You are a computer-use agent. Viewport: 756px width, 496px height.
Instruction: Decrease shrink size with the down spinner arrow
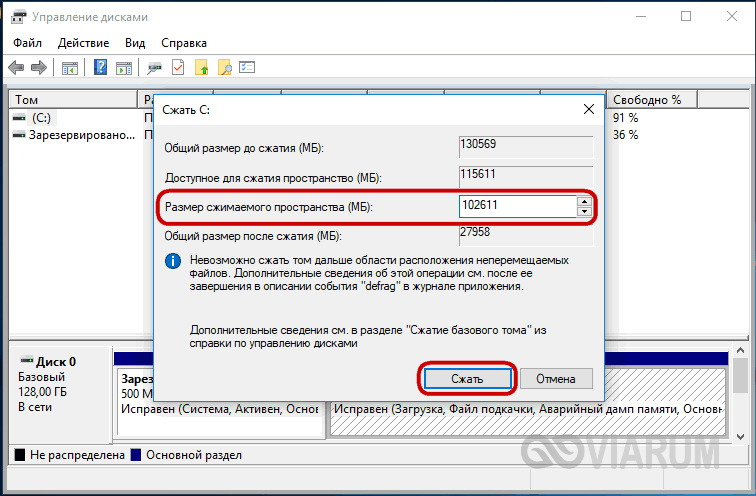(584, 212)
